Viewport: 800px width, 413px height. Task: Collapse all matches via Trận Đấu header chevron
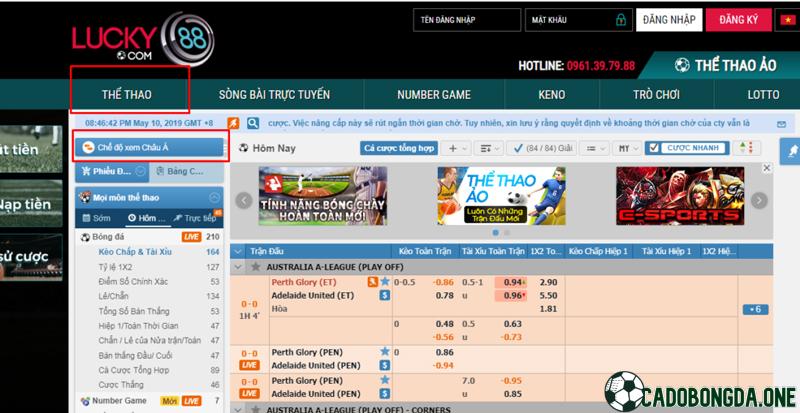click(x=238, y=252)
